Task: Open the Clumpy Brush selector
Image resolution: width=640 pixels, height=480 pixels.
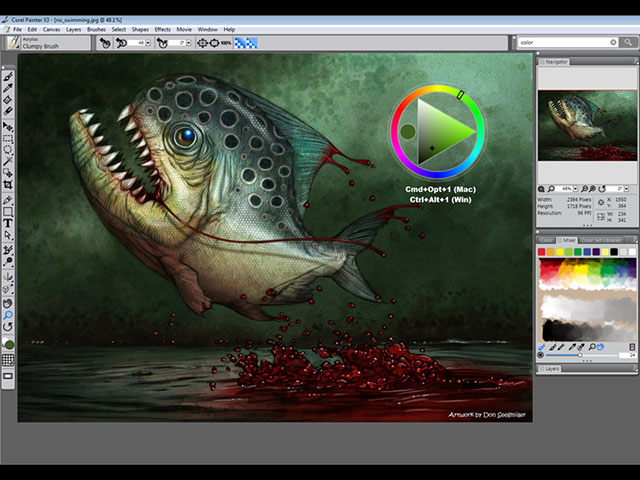Action: pyautogui.click(x=48, y=43)
